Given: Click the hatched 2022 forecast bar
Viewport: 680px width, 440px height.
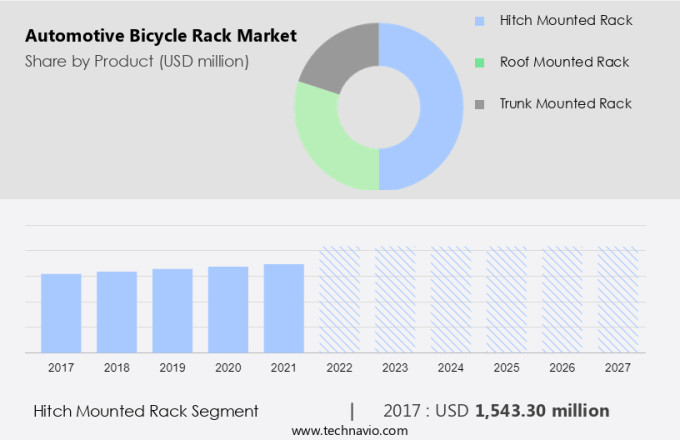Looking at the screenshot, I should point(339,299).
